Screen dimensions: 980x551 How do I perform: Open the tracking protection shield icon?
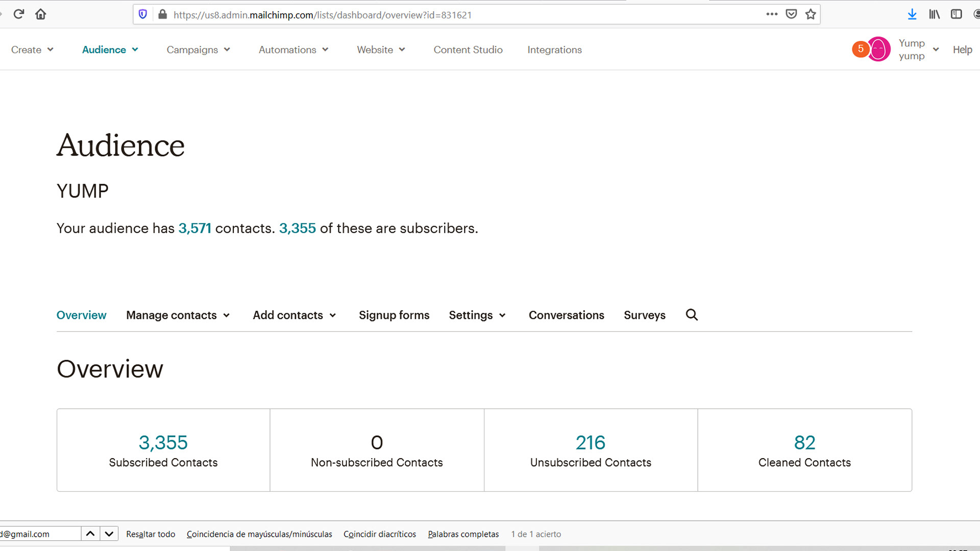click(x=143, y=14)
